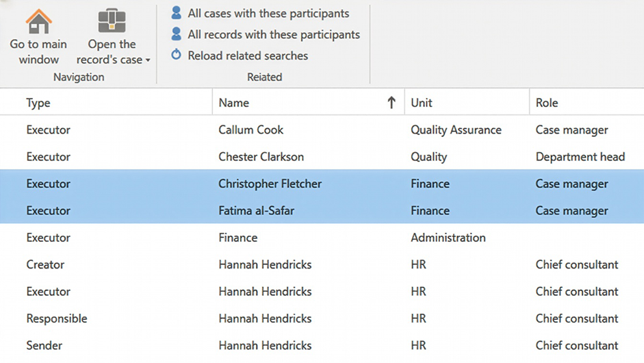Select the Hannah Hendricks Creator row
This screenshot has height=363, width=644.
265,264
